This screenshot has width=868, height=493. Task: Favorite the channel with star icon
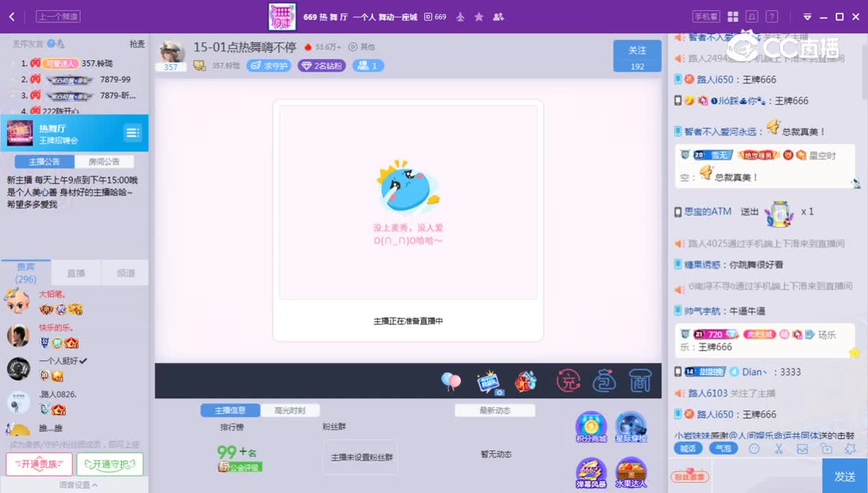tap(479, 16)
